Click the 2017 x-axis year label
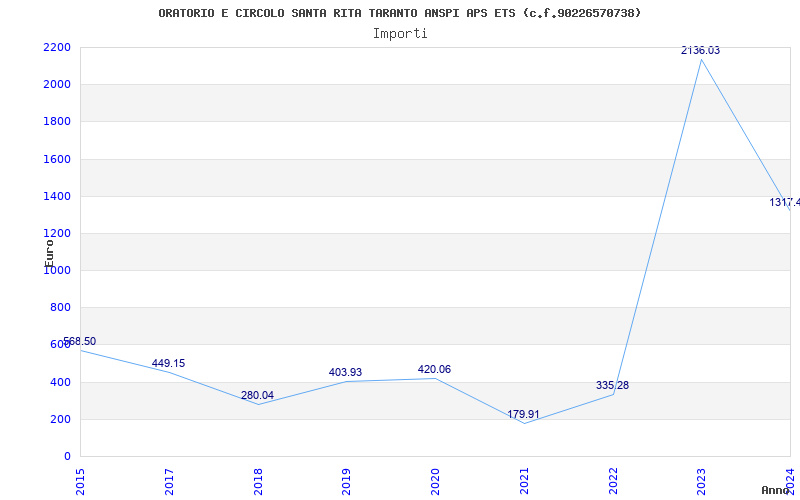The height and width of the screenshot is (500, 800). (x=169, y=482)
